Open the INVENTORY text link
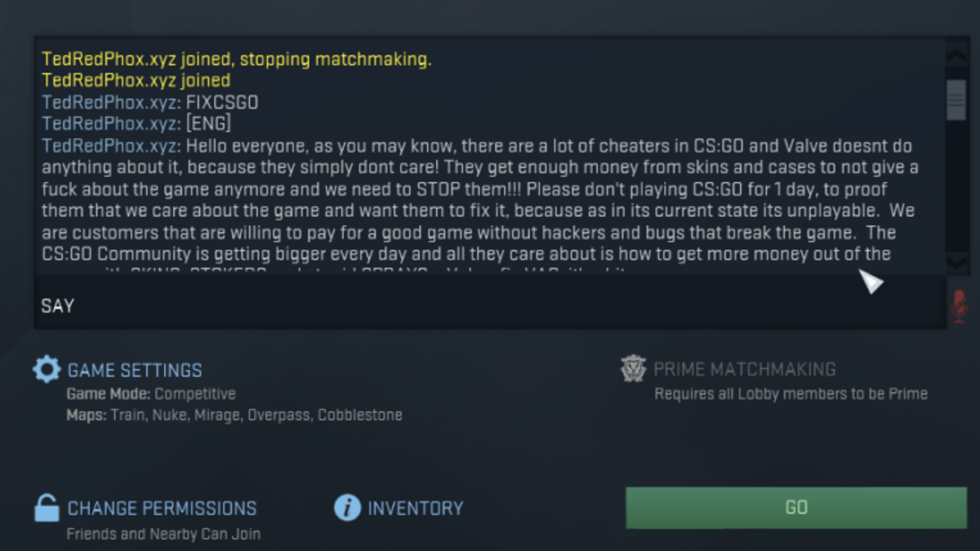The image size is (980, 551). click(415, 509)
